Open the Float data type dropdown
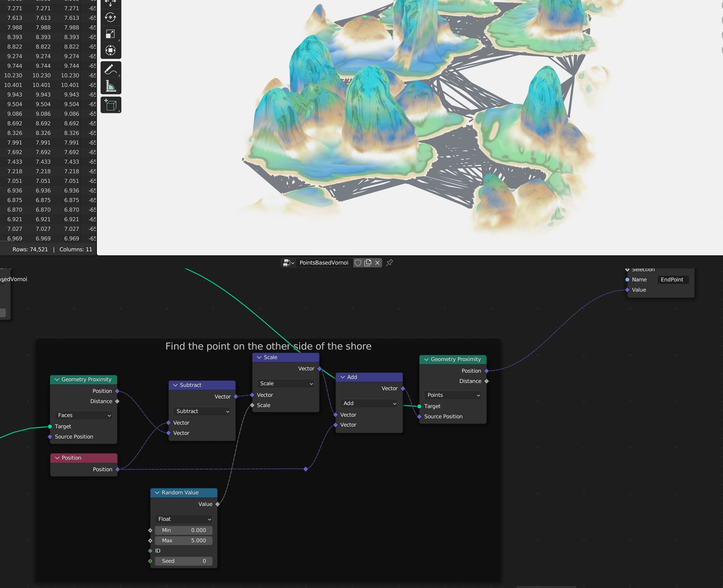 pos(184,519)
